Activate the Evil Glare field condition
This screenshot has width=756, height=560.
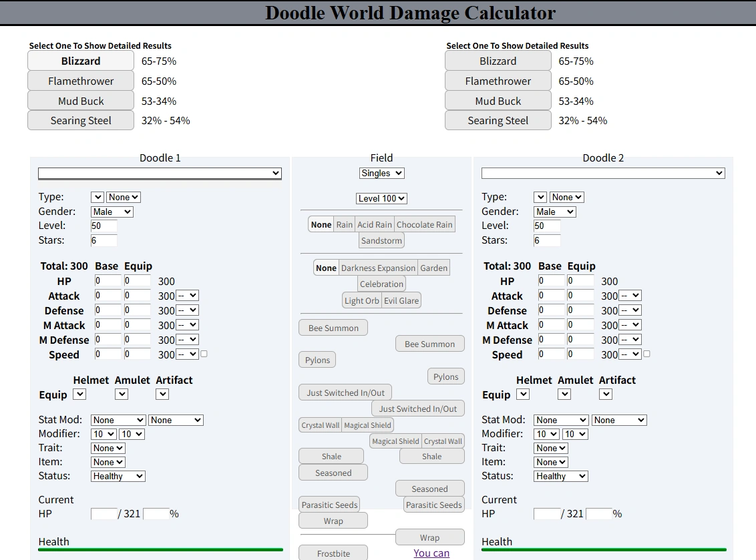coord(401,300)
